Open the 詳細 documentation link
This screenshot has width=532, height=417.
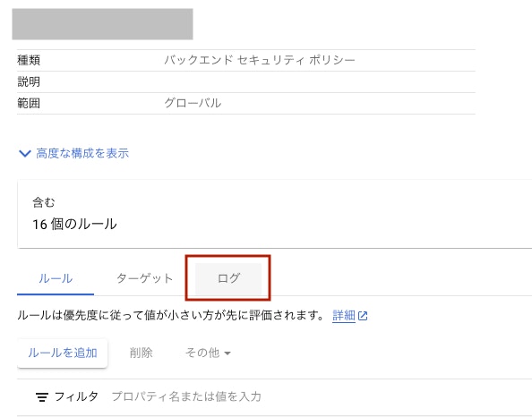pos(344,316)
